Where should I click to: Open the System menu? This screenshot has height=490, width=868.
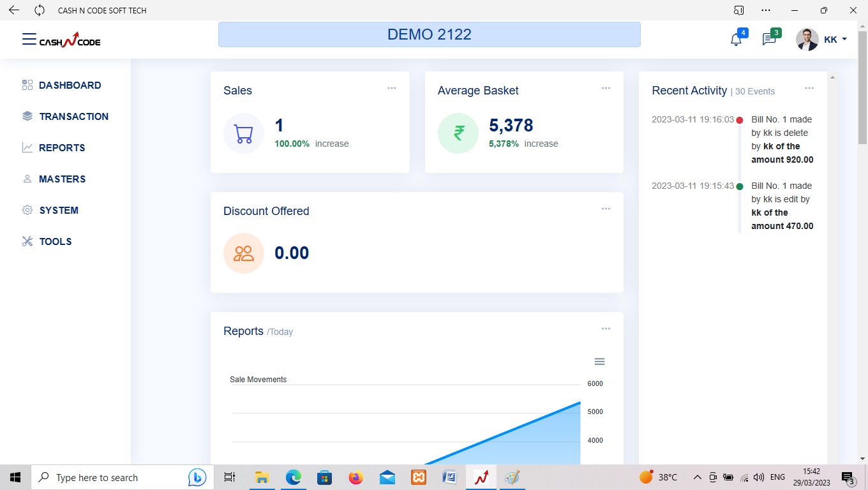pyautogui.click(x=59, y=211)
